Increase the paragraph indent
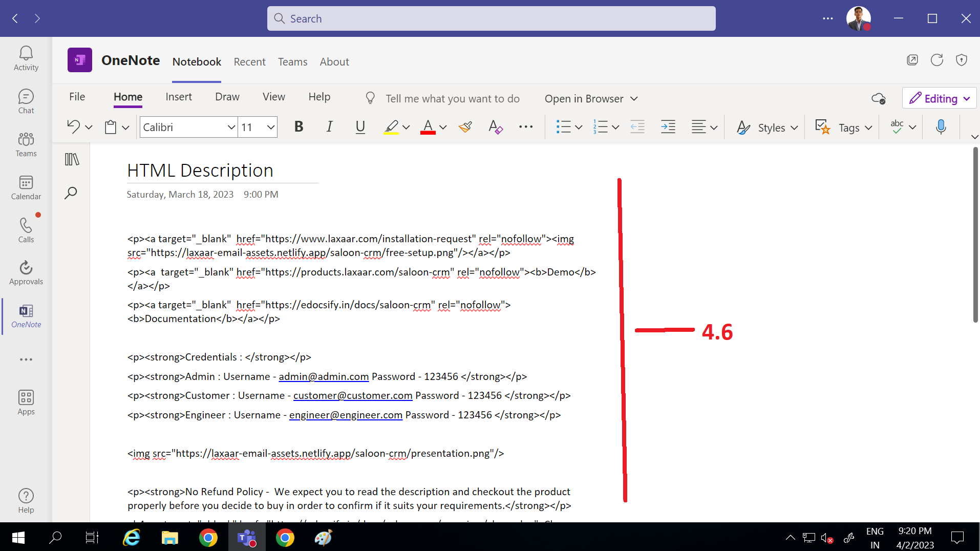Viewport: 980px width, 551px height. [x=668, y=127]
